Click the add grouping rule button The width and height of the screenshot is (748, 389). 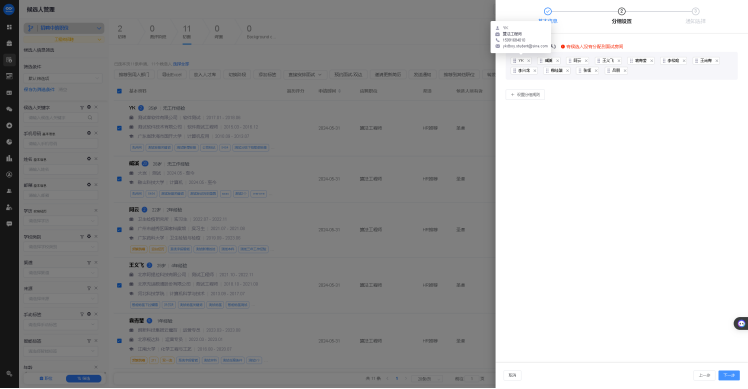[x=525, y=95]
